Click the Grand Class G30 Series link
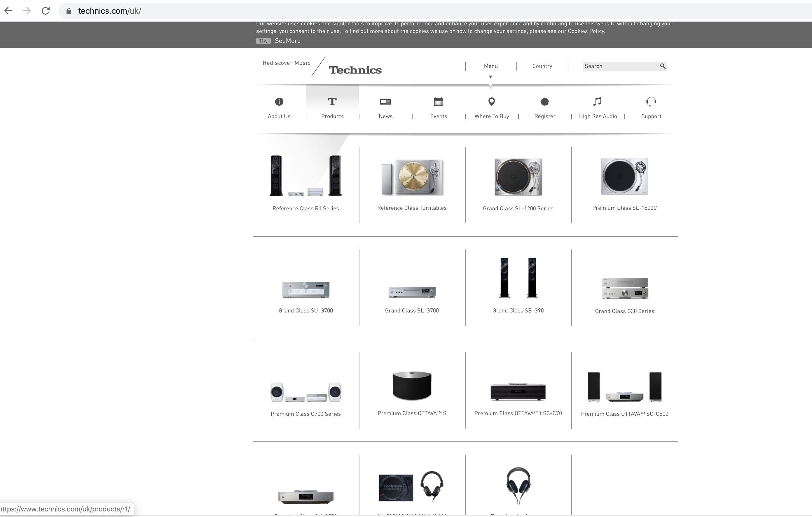 (624, 311)
